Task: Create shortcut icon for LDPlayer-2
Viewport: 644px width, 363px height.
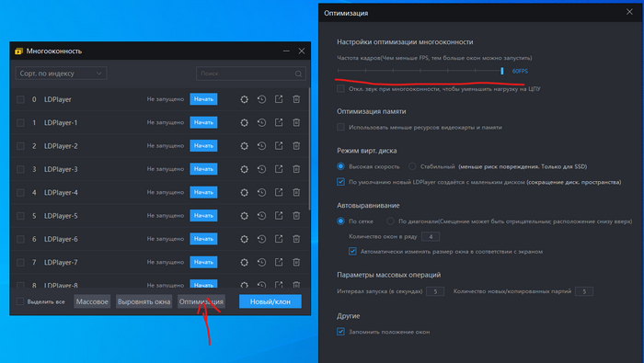Action: coord(279,146)
